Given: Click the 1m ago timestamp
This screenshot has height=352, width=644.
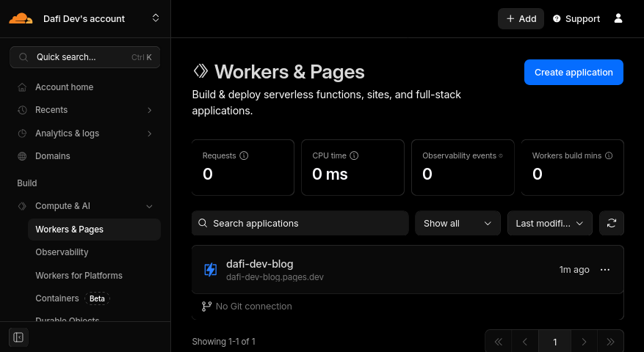Looking at the screenshot, I should coord(574,270).
